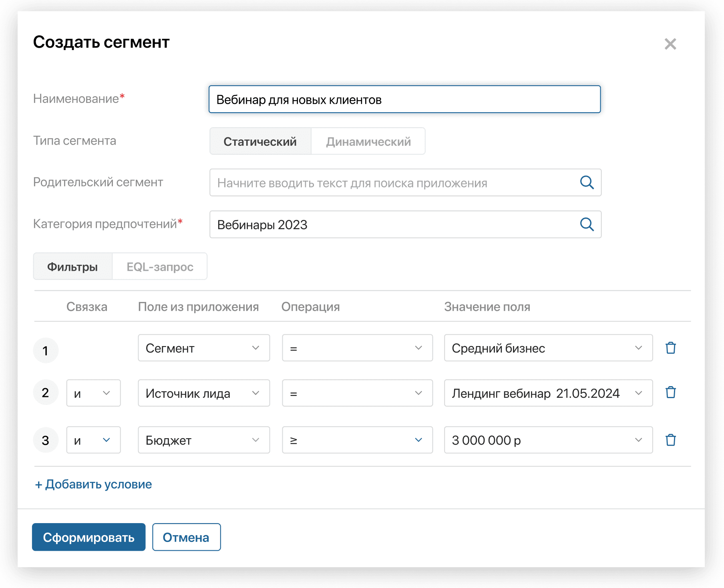The height and width of the screenshot is (588, 724).
Task: Click the row number 3 badge
Action: click(46, 440)
